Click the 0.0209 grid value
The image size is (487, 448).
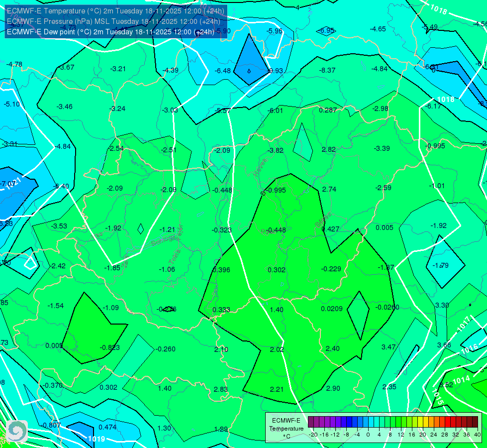[332, 309]
